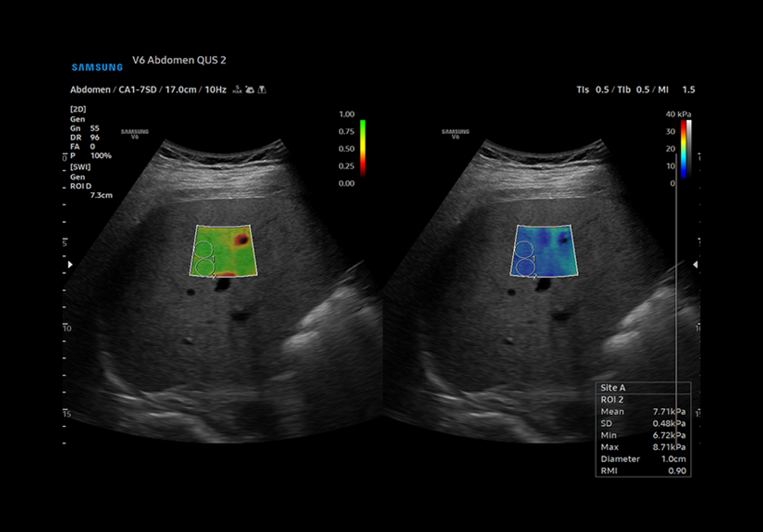Image resolution: width=763 pixels, height=532 pixels.
Task: Click the last status icon in header
Action: [262, 89]
